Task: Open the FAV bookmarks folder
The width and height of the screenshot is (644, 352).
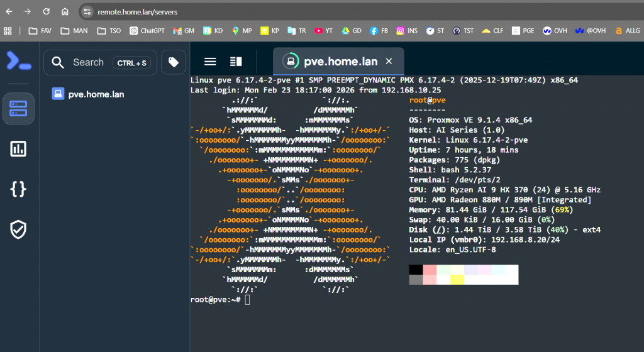Action: tap(40, 30)
